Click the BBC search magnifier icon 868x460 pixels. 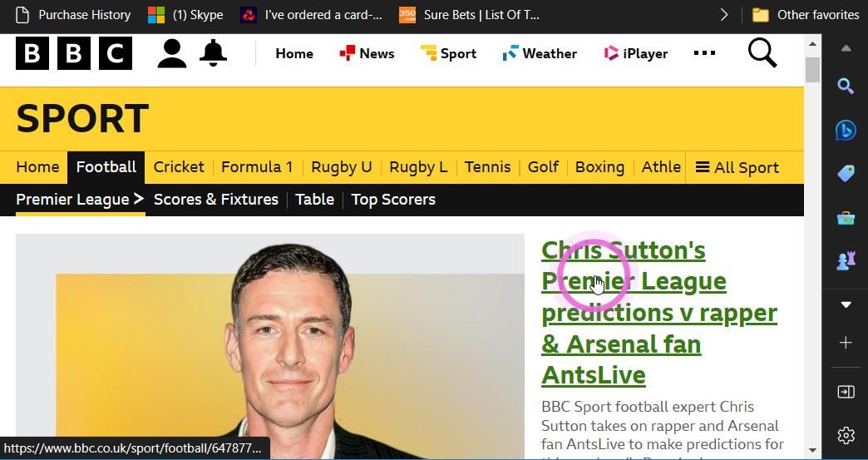[762, 53]
